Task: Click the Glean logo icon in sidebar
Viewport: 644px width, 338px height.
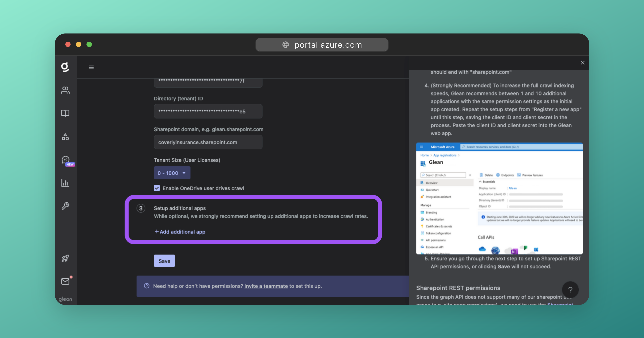Action: 65,67
